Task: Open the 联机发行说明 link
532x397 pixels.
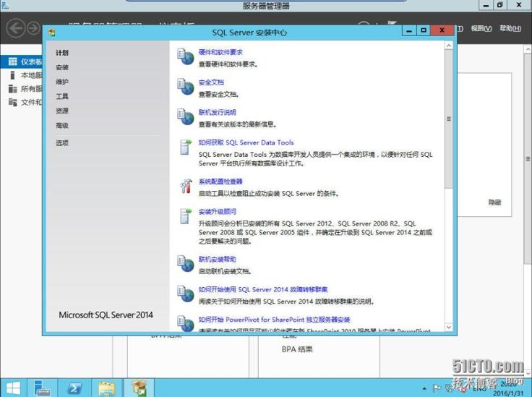Action: pos(217,112)
